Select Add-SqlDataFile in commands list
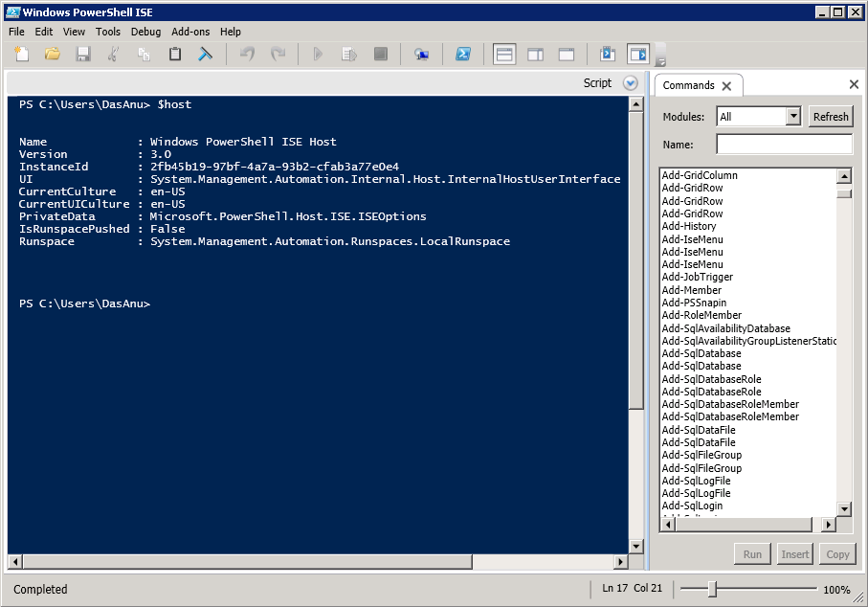The height and width of the screenshot is (607, 868). pyautogui.click(x=699, y=430)
